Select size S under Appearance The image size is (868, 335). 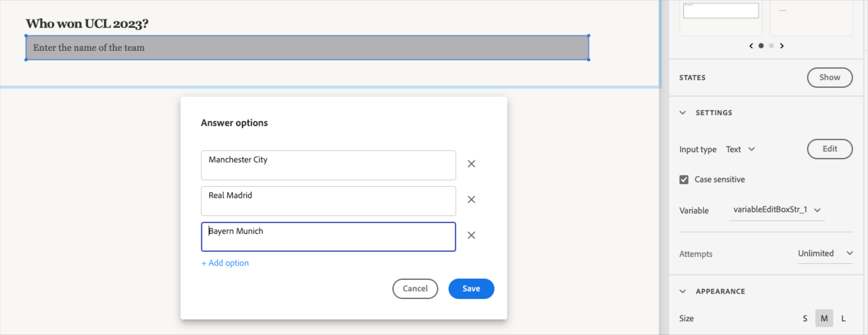[805, 318]
